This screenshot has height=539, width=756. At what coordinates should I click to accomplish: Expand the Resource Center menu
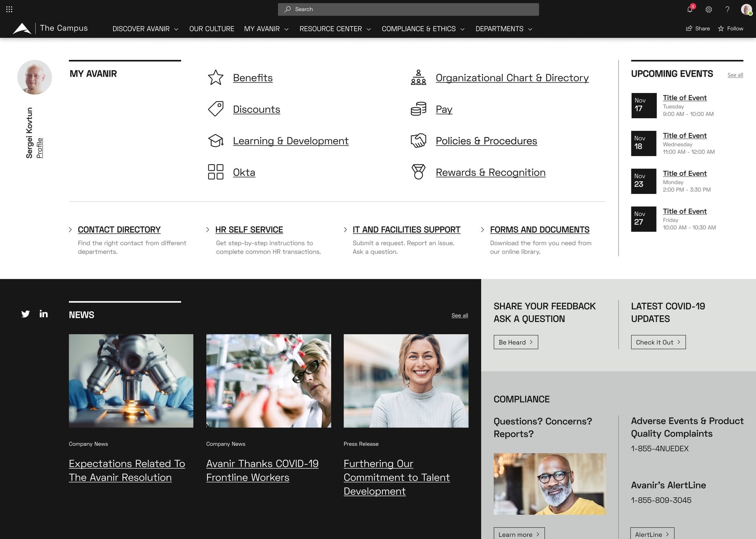335,29
